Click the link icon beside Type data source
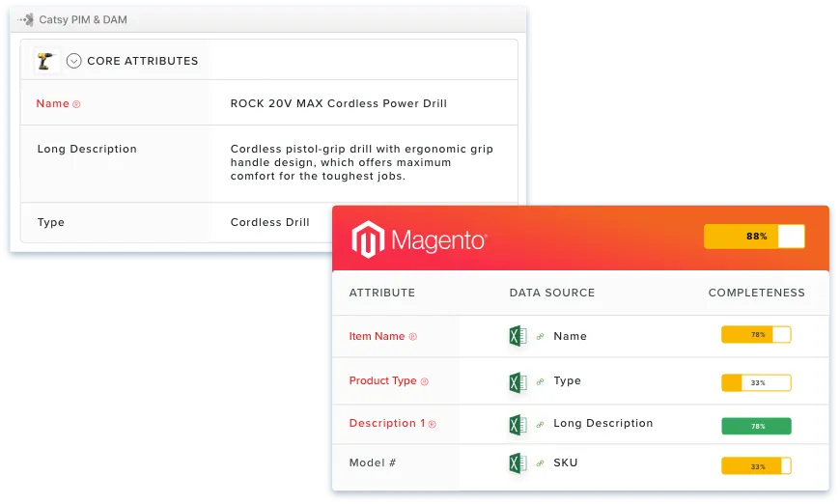 click(x=540, y=381)
